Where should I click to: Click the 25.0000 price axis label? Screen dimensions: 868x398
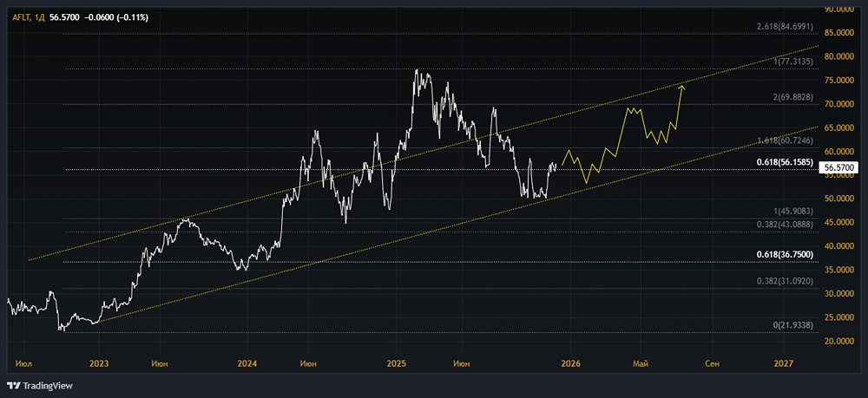[x=839, y=318]
